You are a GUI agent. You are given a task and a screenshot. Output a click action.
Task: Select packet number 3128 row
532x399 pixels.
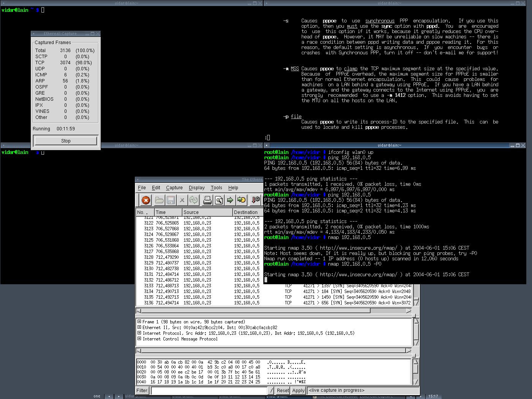(x=199, y=257)
